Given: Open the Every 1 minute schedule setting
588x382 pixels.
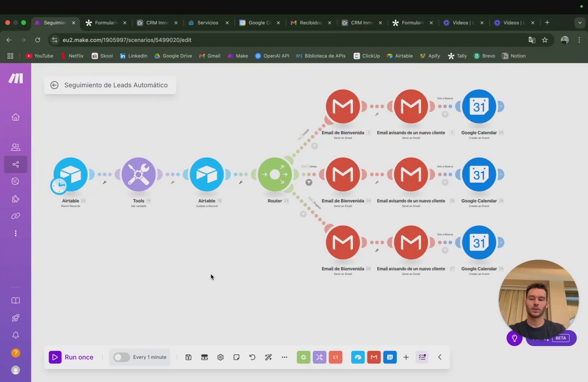Looking at the screenshot, I should [150, 357].
